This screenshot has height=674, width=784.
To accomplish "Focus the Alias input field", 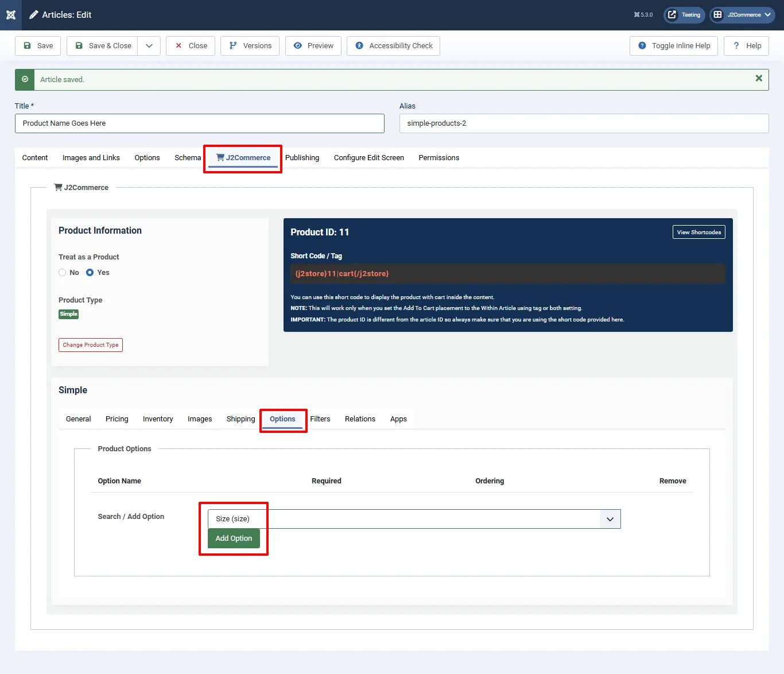I will pyautogui.click(x=584, y=123).
